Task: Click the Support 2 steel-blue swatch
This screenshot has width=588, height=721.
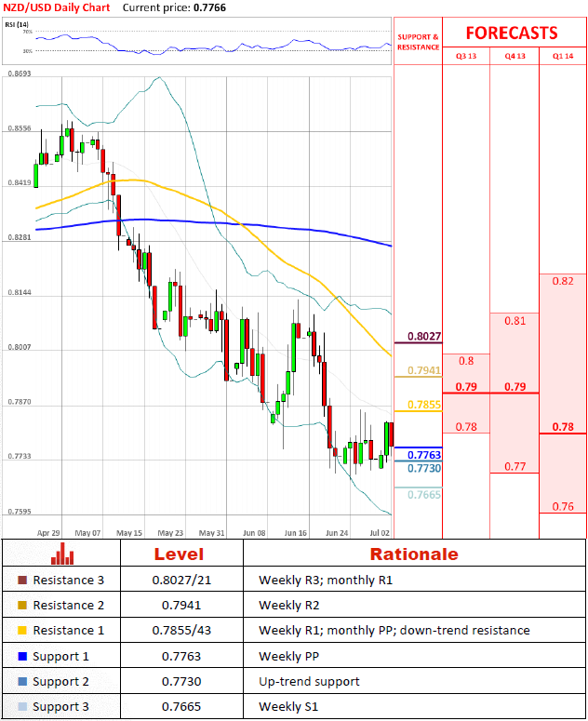Action: 22,681
